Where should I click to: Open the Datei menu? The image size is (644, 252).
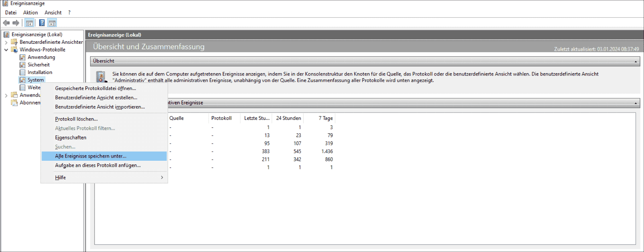(11, 12)
